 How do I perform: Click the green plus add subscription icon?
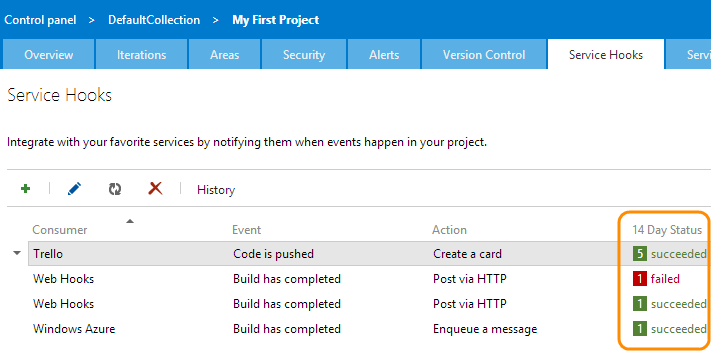point(25,189)
